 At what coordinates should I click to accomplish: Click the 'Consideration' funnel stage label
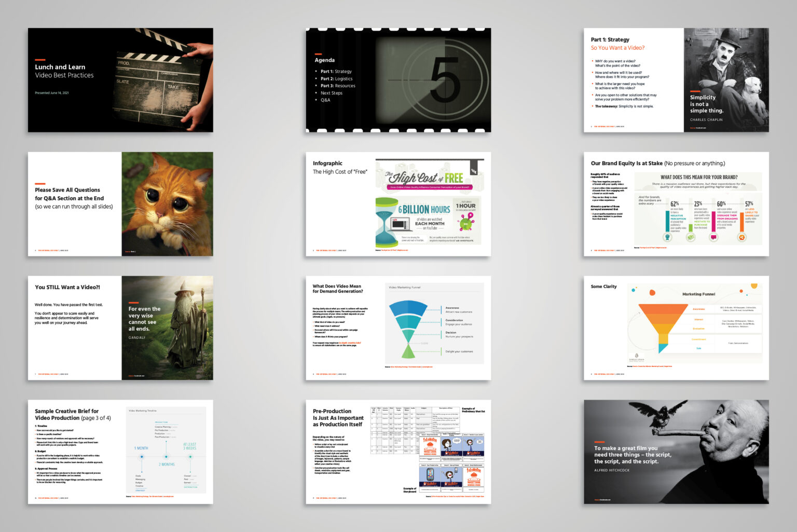click(x=454, y=320)
